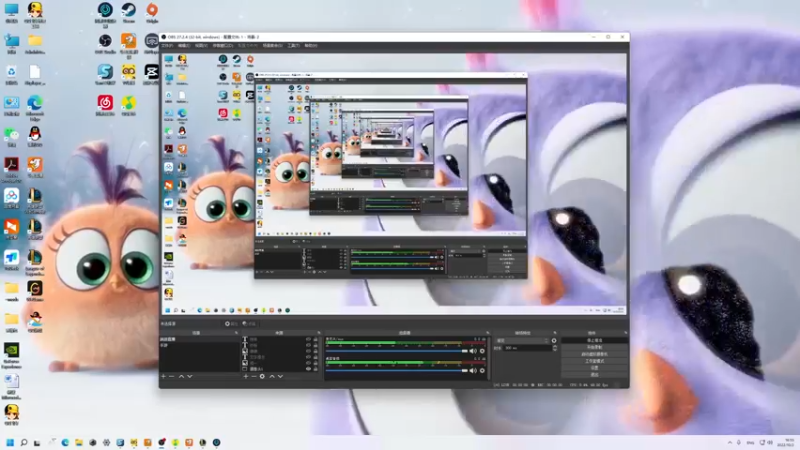The image size is (800, 450).
Task: Open the Desktop Audio channel gear menu
Action: click(x=482, y=370)
